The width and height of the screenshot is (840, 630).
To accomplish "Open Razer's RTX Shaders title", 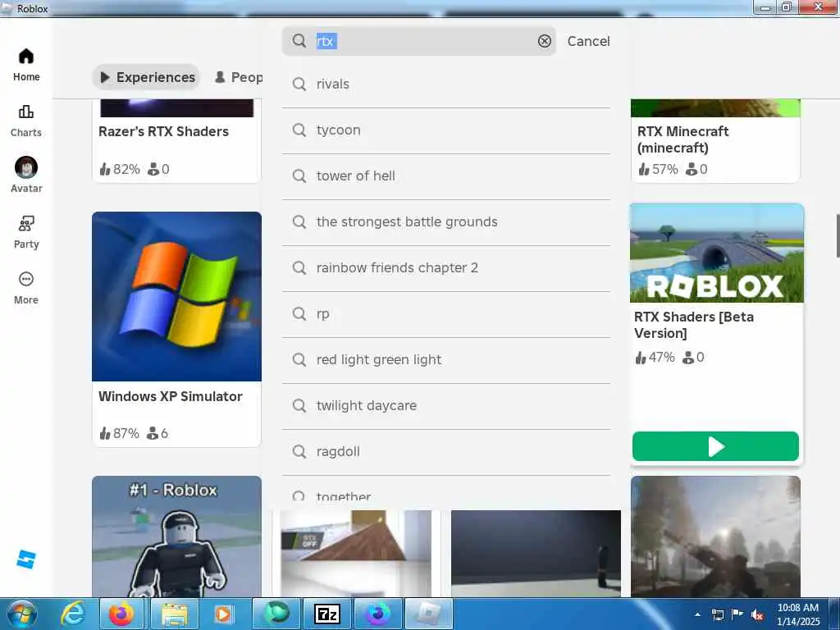I will (x=163, y=131).
